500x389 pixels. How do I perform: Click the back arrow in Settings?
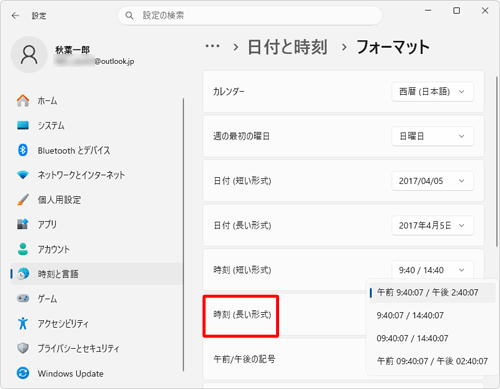point(15,16)
